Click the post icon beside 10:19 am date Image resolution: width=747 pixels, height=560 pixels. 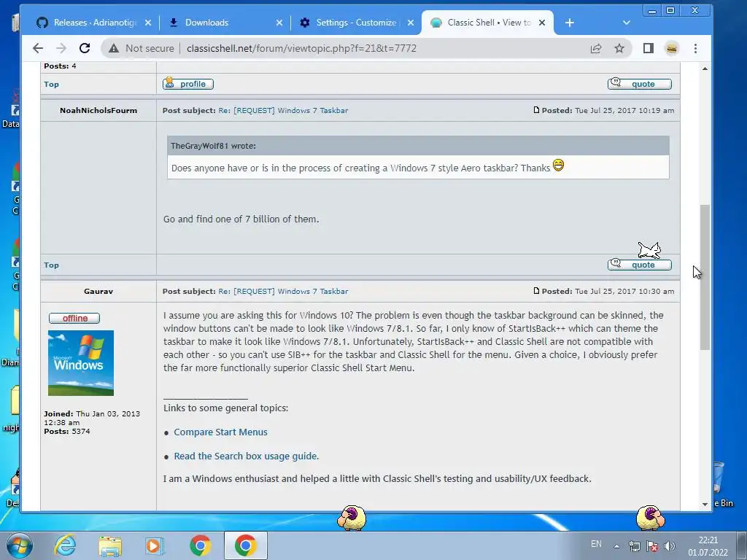point(536,110)
